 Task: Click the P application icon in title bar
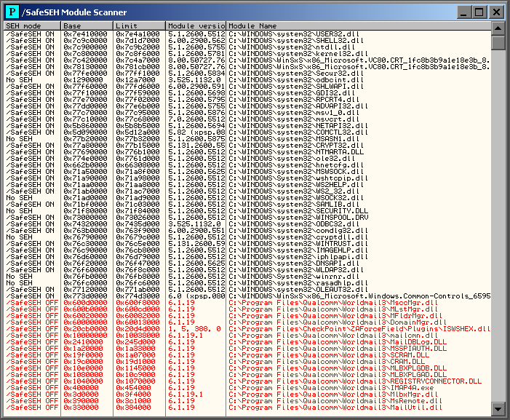[x=12, y=12]
